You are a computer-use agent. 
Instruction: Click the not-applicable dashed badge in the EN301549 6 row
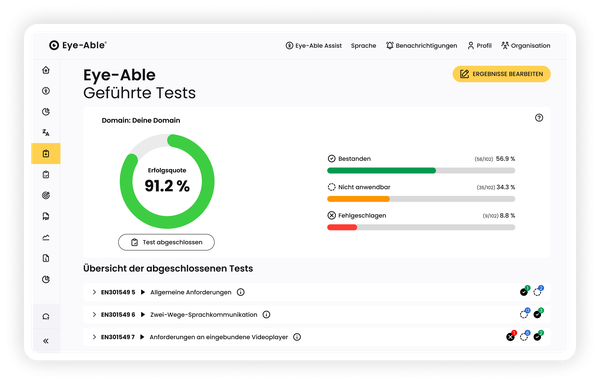click(525, 313)
